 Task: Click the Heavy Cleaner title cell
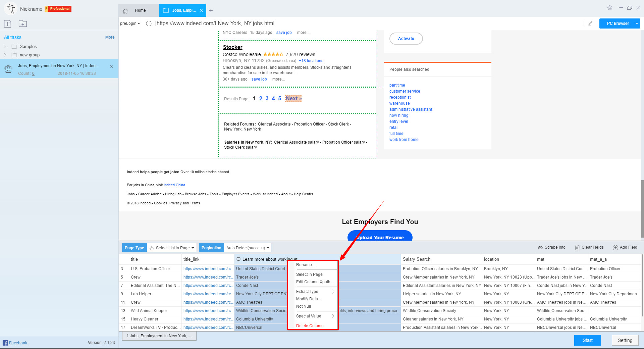click(x=155, y=319)
